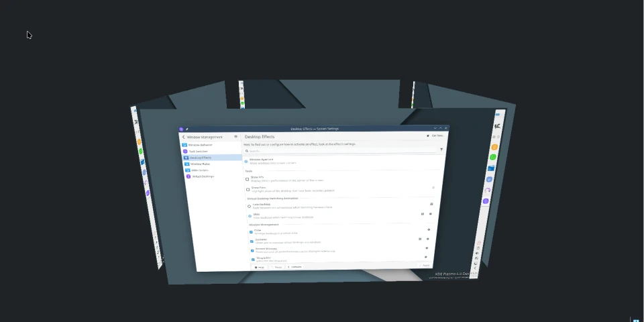Viewport: 644px width, 322px height.
Task: Enable the Show Paint checkbox
Action: 248,189
